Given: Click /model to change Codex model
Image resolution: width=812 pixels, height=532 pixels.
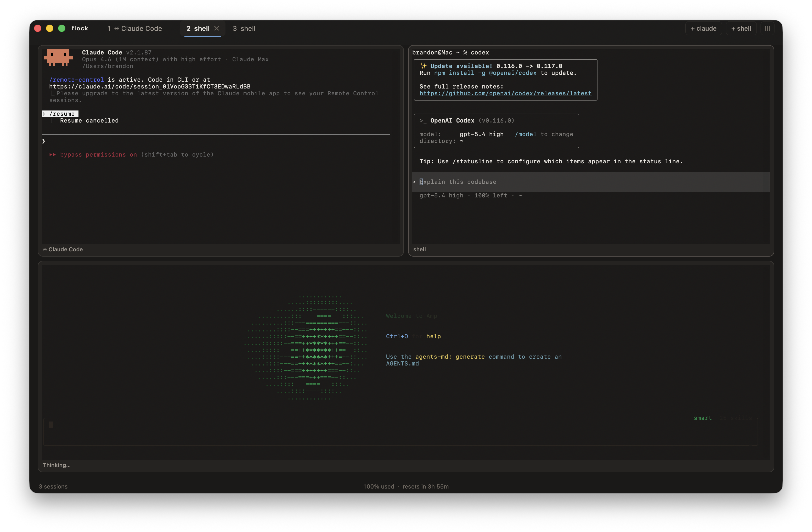Looking at the screenshot, I should [525, 134].
